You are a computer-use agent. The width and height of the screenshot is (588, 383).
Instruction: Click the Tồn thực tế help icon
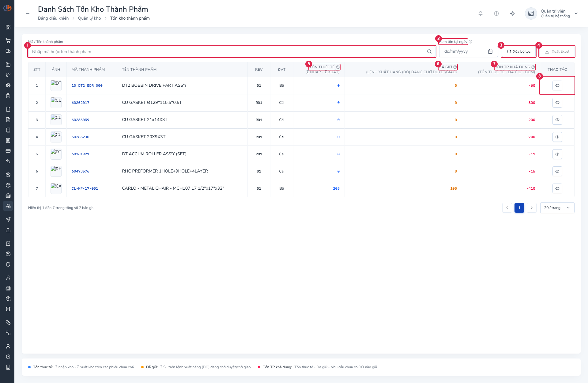coord(338,67)
